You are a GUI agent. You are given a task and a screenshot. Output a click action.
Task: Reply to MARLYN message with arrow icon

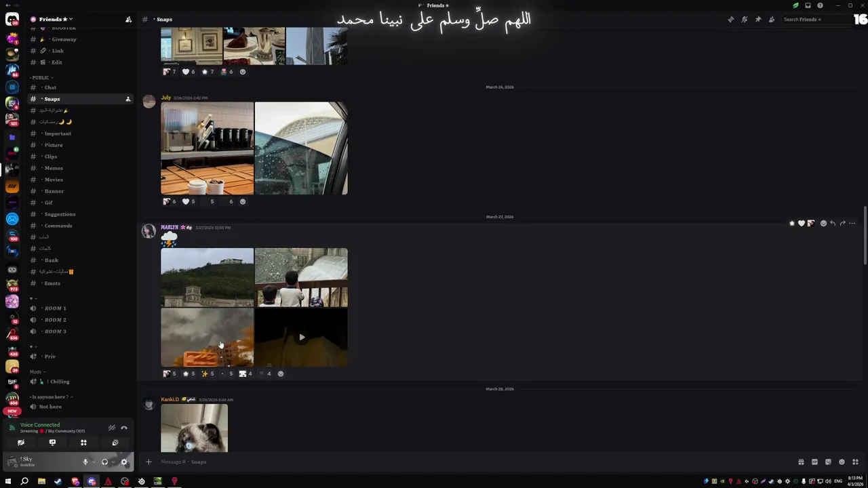pos(833,223)
